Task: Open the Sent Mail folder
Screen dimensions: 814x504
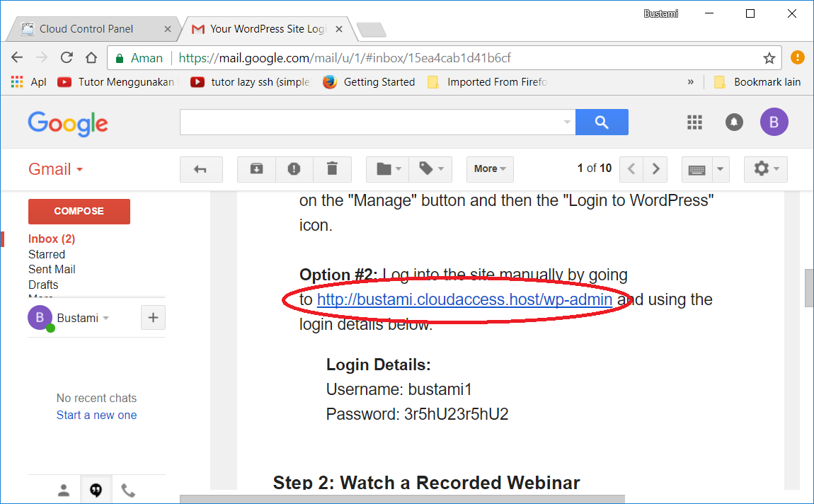Action: (52, 270)
